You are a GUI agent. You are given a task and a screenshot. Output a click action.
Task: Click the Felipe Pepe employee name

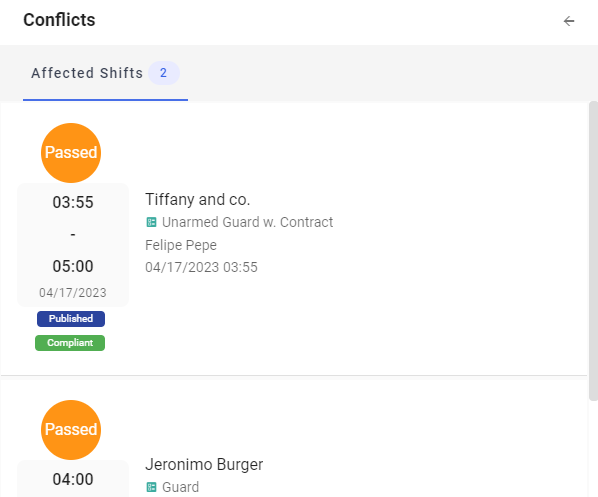tap(181, 245)
